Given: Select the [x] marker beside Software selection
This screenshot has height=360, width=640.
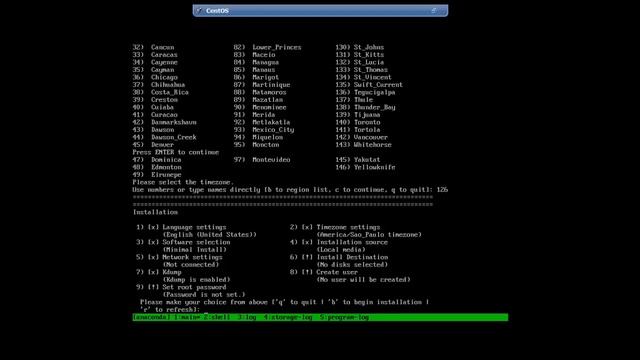Looking at the screenshot, I should 153,242.
